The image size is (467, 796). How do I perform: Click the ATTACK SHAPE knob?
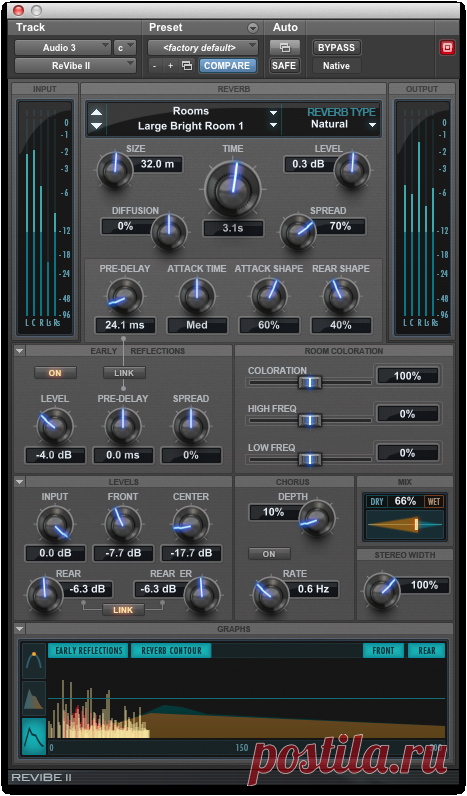pos(269,296)
